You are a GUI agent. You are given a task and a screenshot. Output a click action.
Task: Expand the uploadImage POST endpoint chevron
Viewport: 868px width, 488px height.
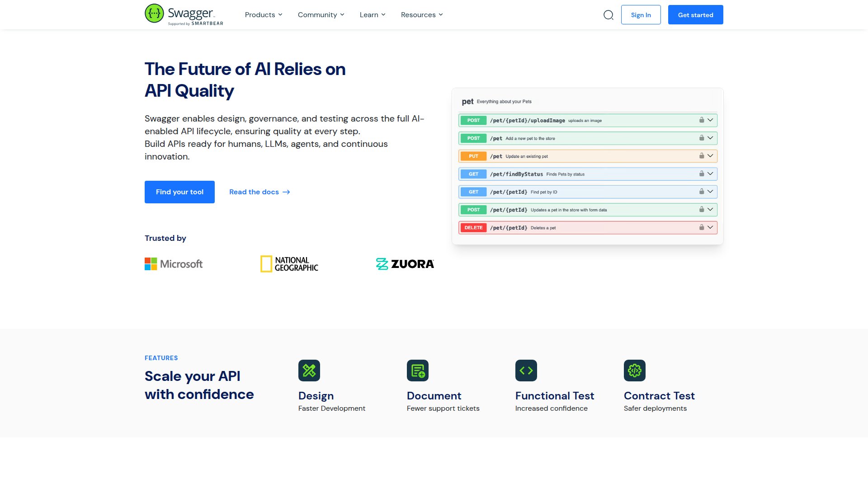point(710,120)
